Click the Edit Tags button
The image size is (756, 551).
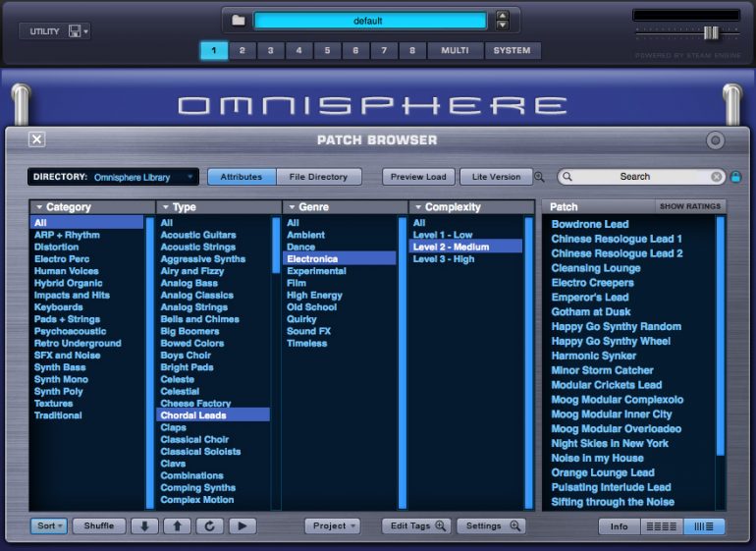[x=416, y=525]
